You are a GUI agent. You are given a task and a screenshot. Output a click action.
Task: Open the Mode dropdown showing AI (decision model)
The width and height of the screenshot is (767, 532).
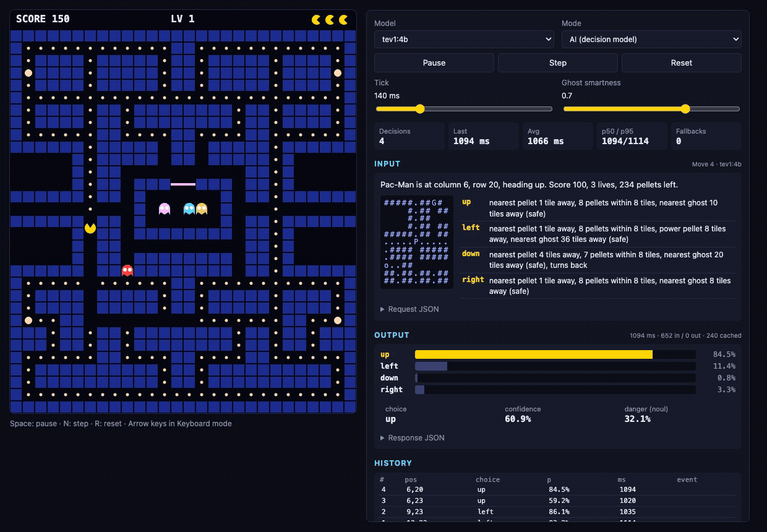651,39
